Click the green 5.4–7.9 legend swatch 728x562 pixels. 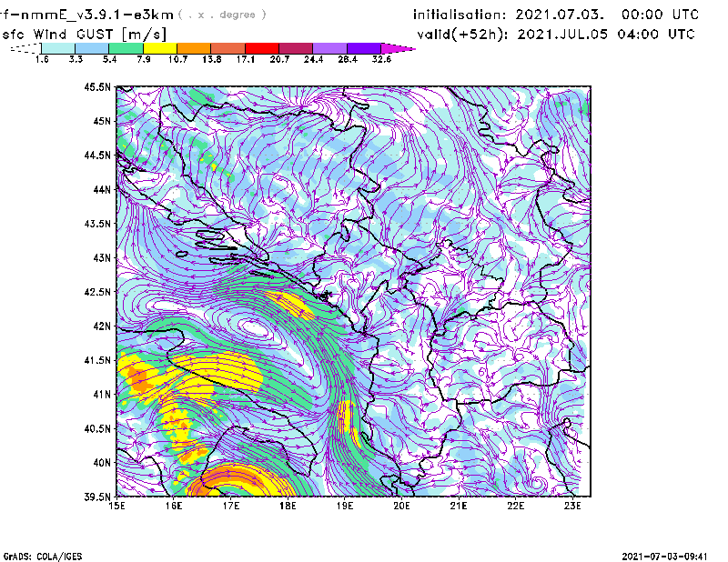coord(126,48)
